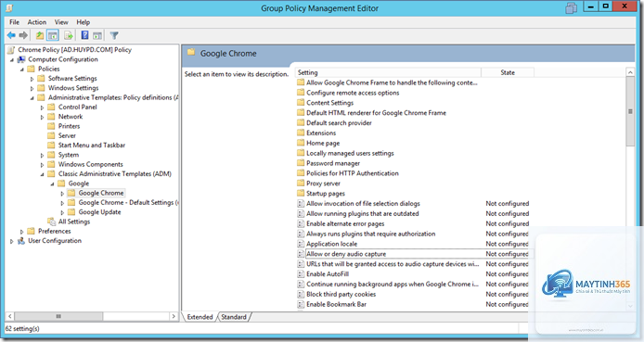Select the Server tree item
644x342 pixels.
[67, 135]
